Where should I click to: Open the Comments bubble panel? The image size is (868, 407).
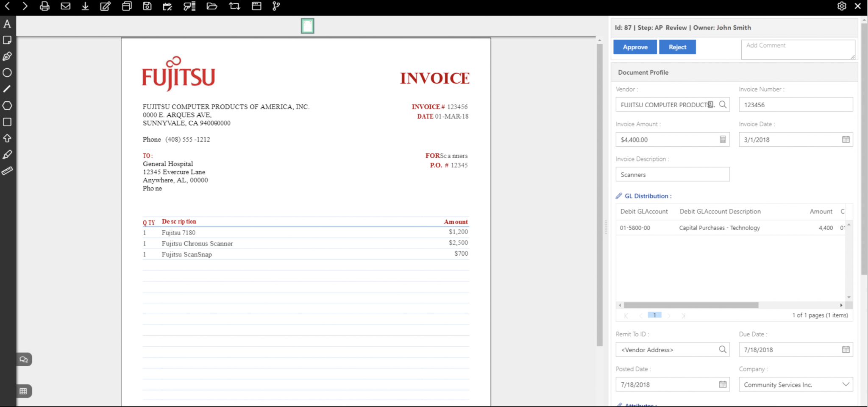point(24,359)
